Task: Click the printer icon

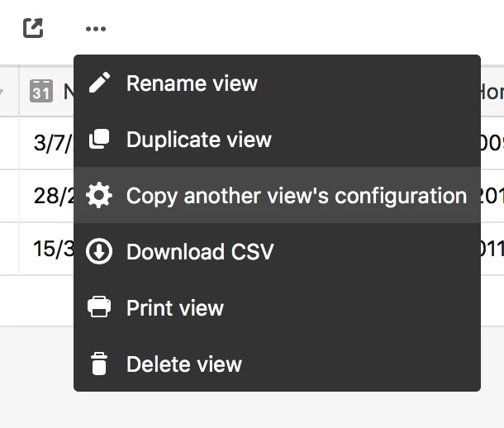Action: [99, 307]
